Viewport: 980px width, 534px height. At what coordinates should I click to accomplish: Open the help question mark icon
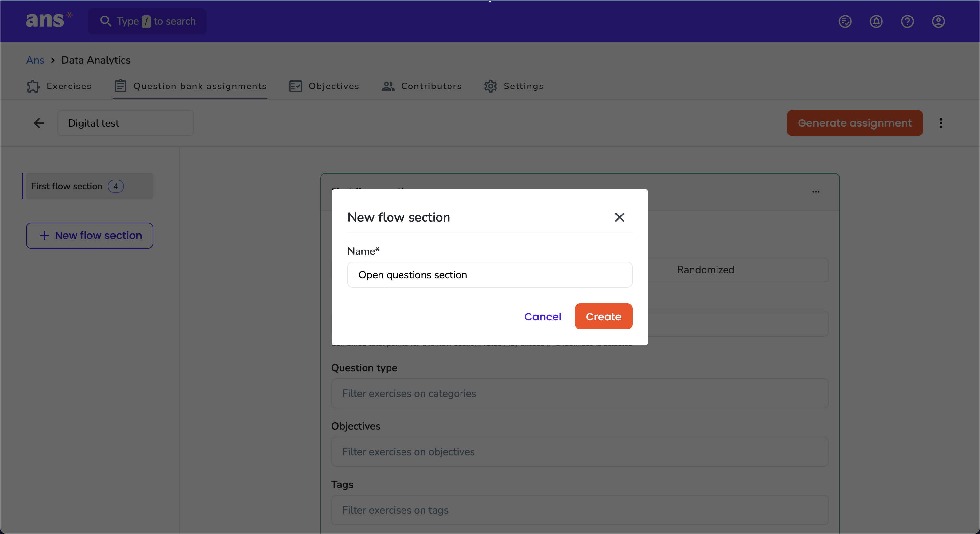907,21
